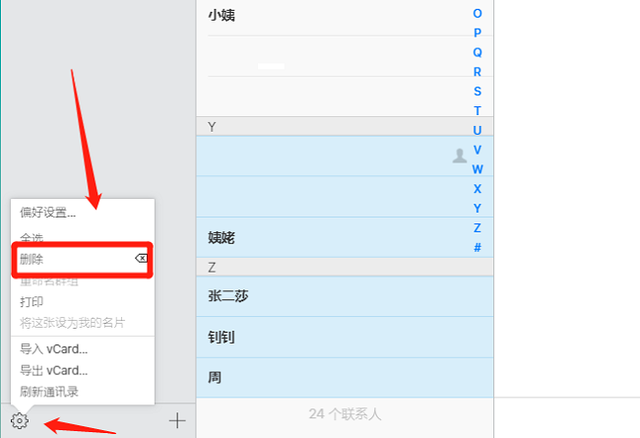Click the plus add contact icon
Viewport: 640px width, 438px height.
coord(177,420)
